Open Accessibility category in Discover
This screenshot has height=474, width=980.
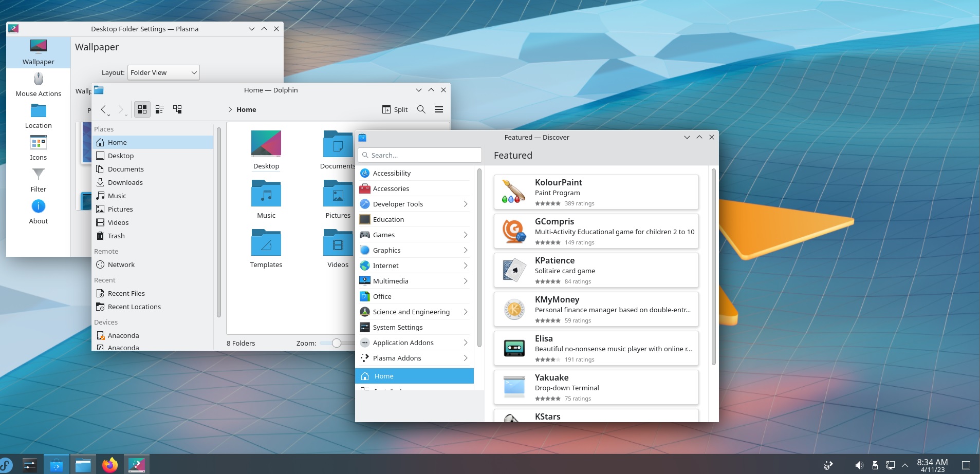[x=415, y=173]
